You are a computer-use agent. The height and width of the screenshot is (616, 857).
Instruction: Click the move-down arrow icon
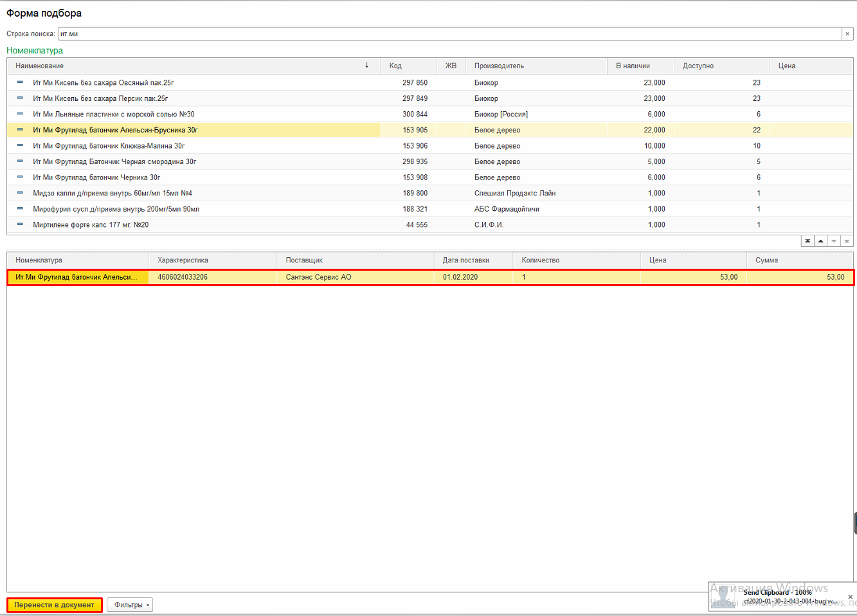click(834, 241)
